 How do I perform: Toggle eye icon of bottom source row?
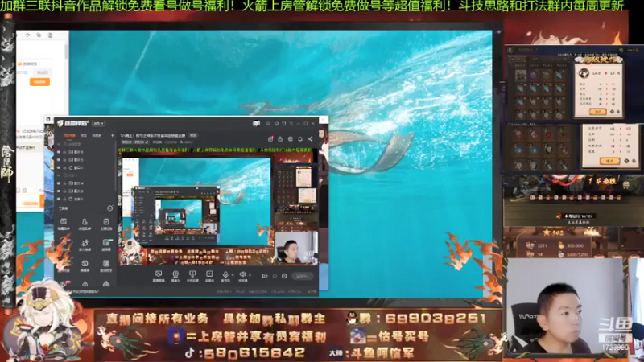(58, 199)
